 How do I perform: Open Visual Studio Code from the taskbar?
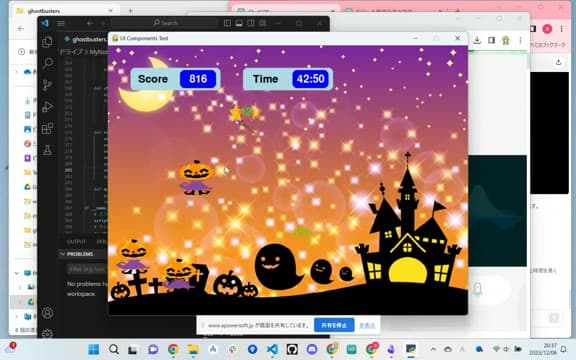tap(272, 349)
